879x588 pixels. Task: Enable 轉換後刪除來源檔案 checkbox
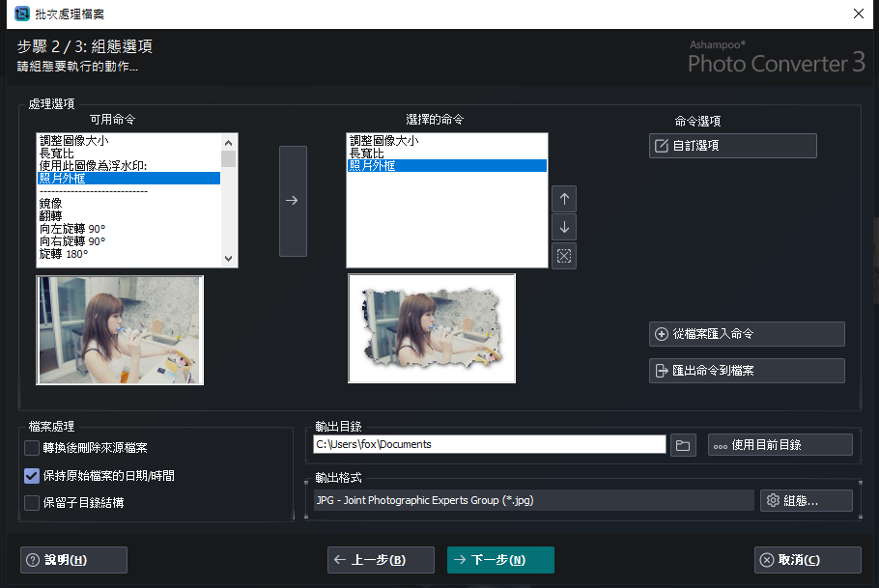(x=32, y=448)
